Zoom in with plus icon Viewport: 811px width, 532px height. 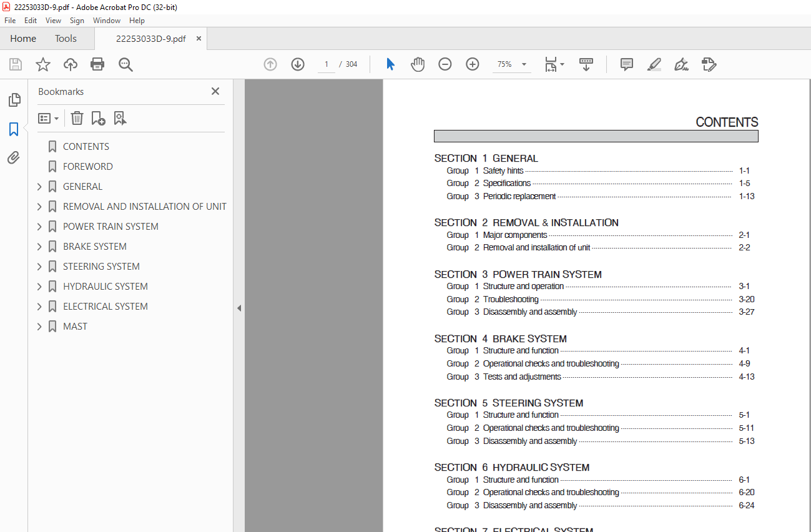click(x=473, y=64)
